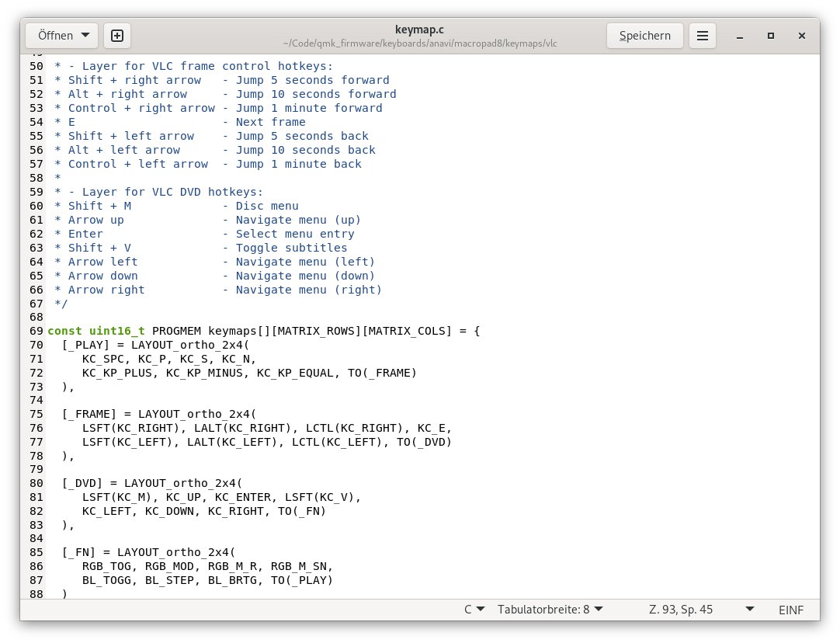Click the new document icon button
840x643 pixels.
116,36
